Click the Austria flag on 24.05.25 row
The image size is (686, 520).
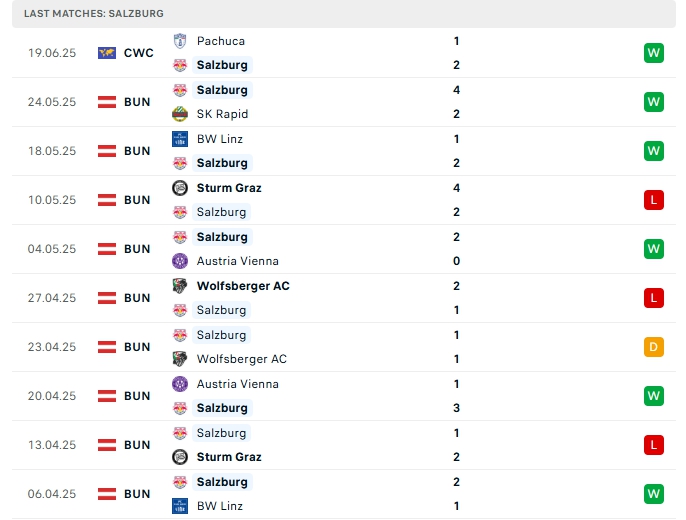106,102
